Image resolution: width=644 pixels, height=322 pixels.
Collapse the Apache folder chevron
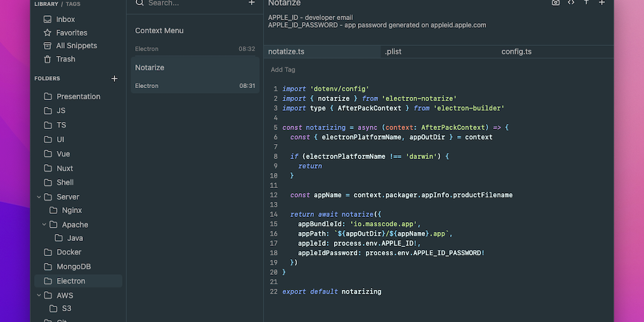pyautogui.click(x=44, y=225)
